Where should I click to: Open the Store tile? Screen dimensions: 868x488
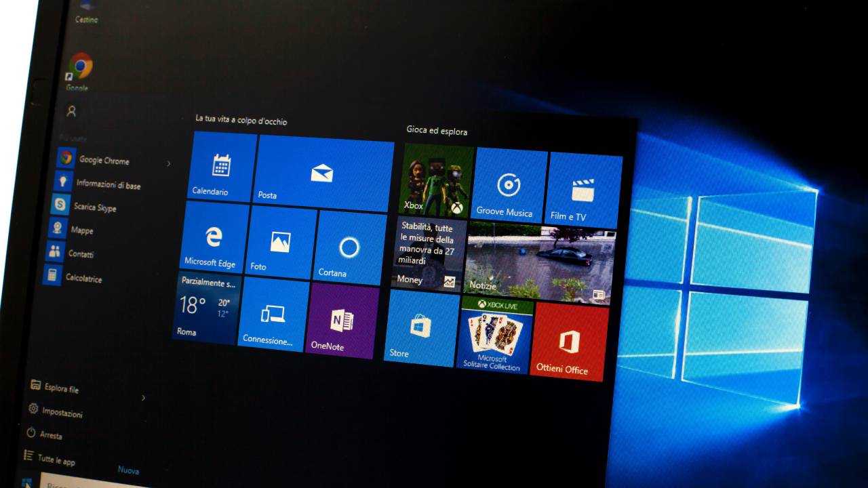(x=422, y=327)
